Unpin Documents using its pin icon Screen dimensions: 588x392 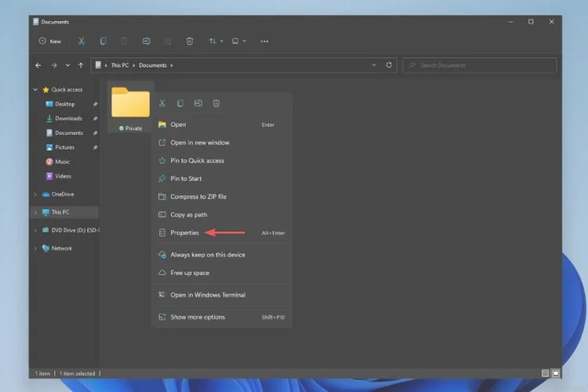(95, 133)
